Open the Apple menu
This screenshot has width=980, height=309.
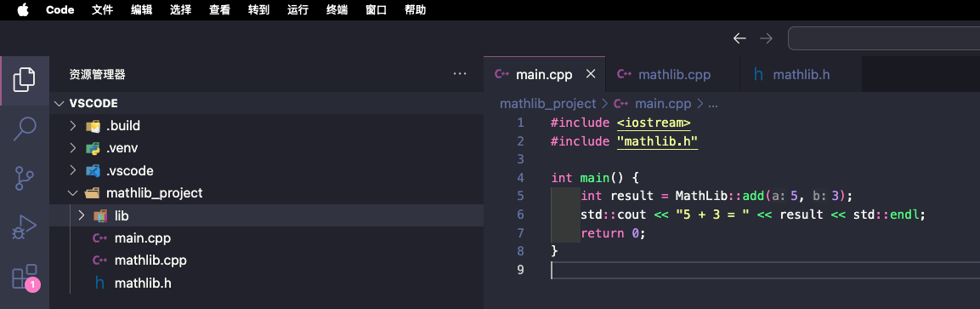click(23, 9)
